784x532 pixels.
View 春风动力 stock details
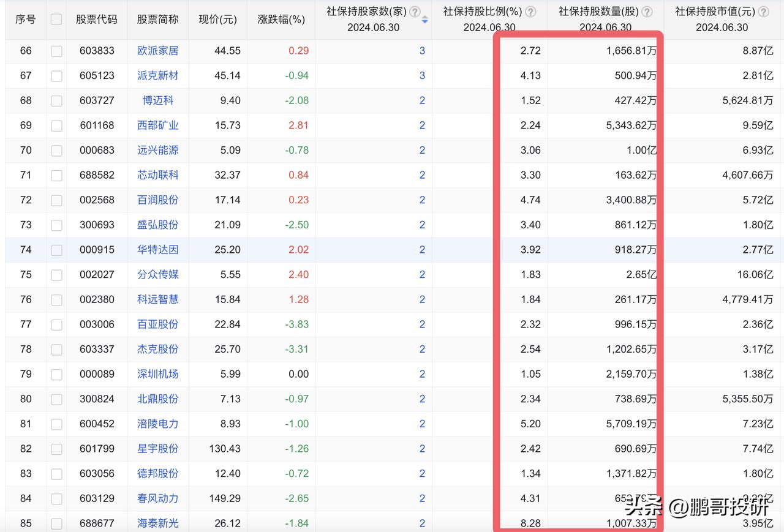[158, 498]
